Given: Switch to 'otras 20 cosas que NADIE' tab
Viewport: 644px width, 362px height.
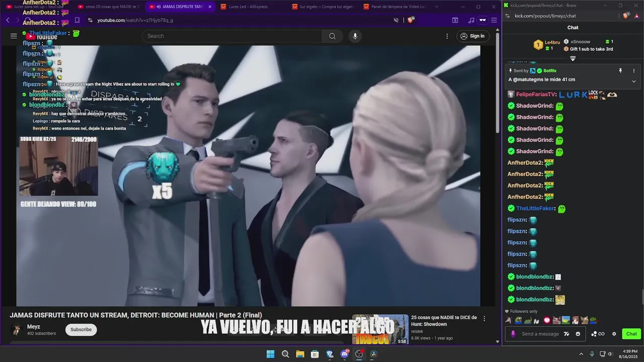Looking at the screenshot, I should 108,7.
